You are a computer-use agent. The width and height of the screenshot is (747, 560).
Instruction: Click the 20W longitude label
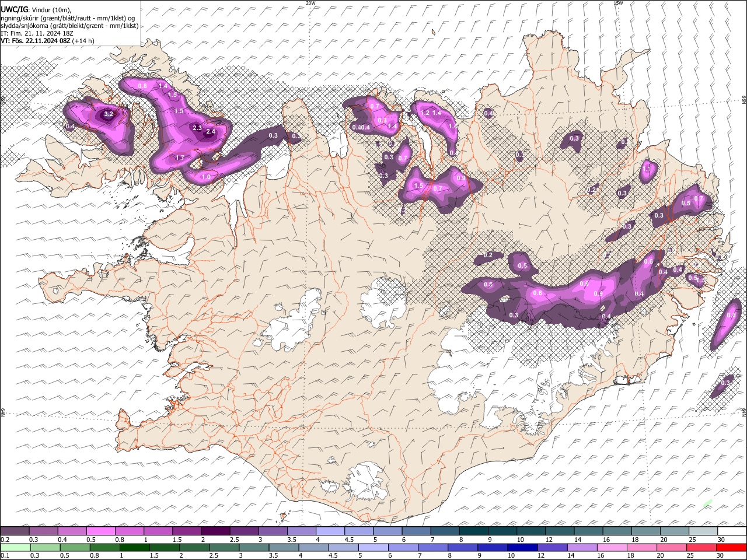pos(310,3)
